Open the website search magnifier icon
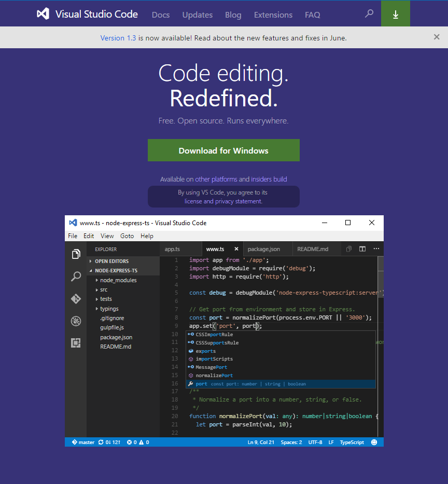The height and width of the screenshot is (484, 448). pyautogui.click(x=369, y=13)
